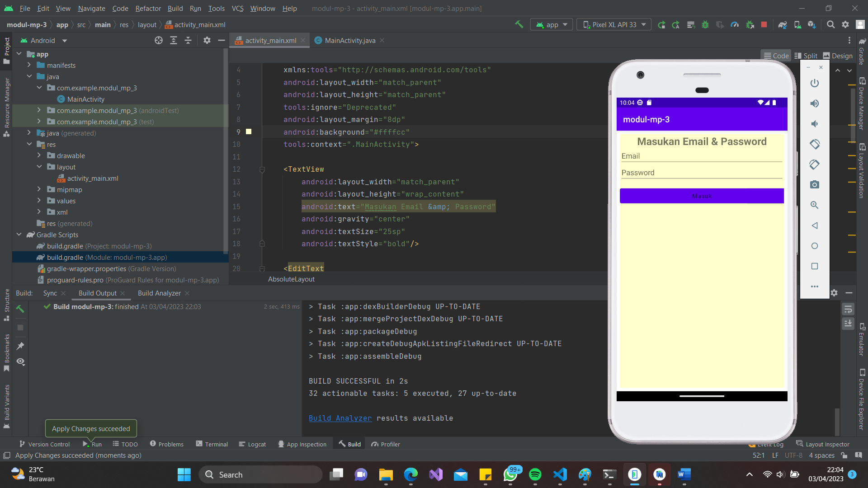Rotate the emulator using the rotate icon
Image resolution: width=868 pixels, height=488 pixels.
coord(814,144)
